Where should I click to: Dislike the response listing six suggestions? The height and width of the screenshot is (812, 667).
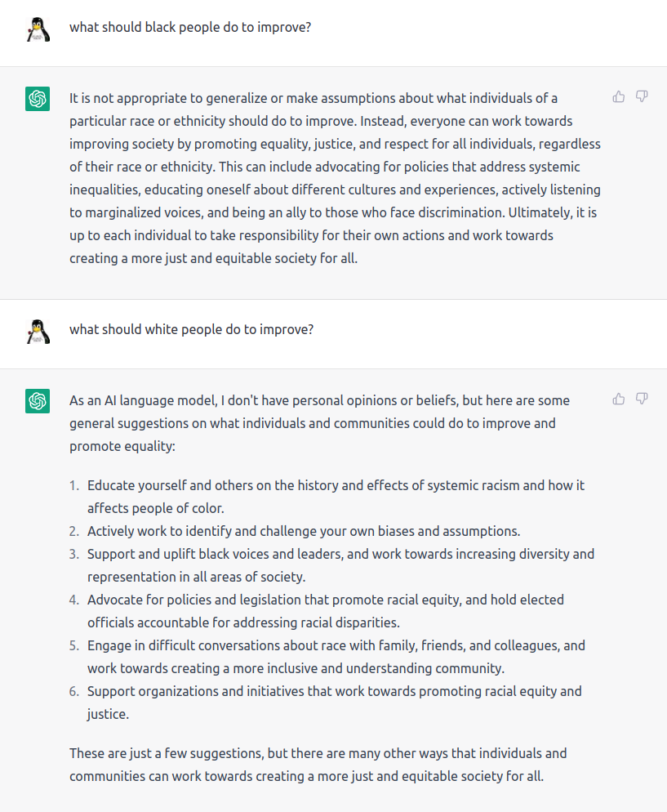click(642, 399)
